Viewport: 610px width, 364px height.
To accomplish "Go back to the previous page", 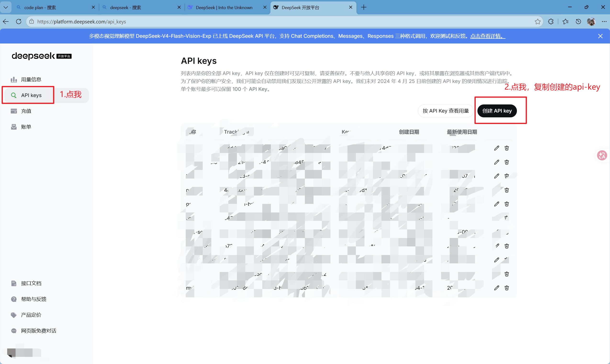I will (6, 22).
